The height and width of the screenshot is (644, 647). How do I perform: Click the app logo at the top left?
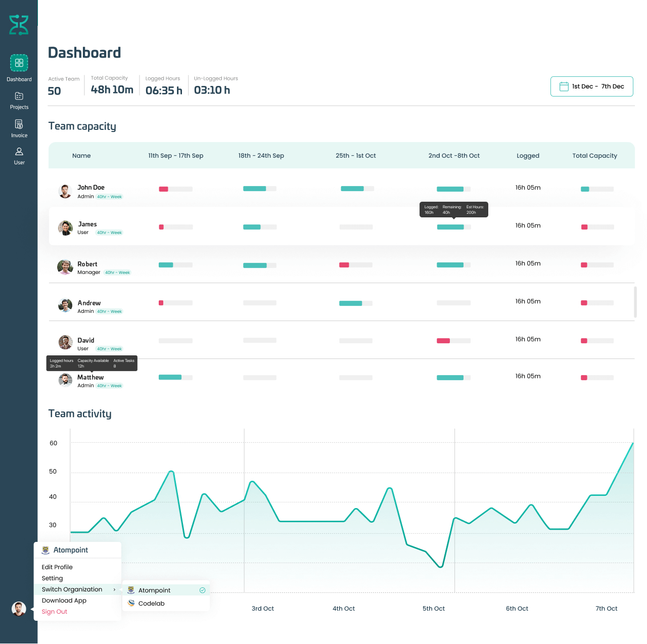(x=19, y=23)
